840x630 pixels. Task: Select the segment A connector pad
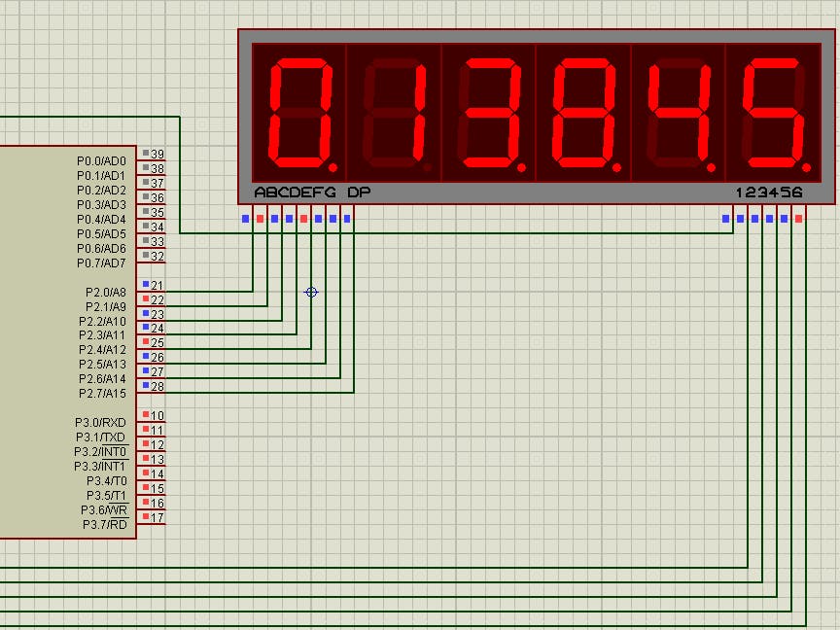[245, 218]
